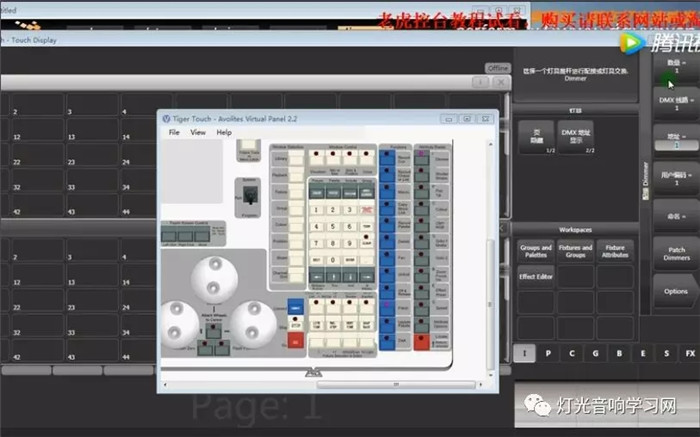The width and height of the screenshot is (700, 437).
Task: Open the Help menu in Virtual Panel
Action: (x=224, y=132)
